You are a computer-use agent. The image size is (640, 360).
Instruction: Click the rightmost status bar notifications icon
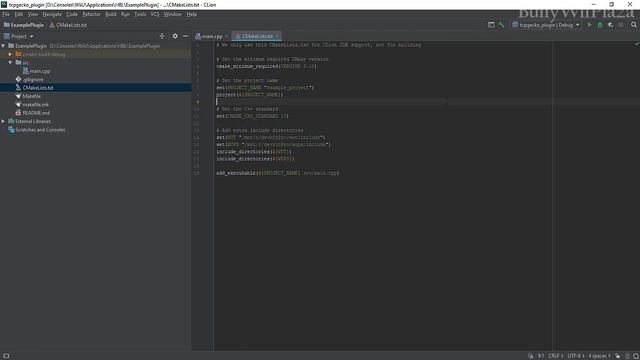(636, 356)
